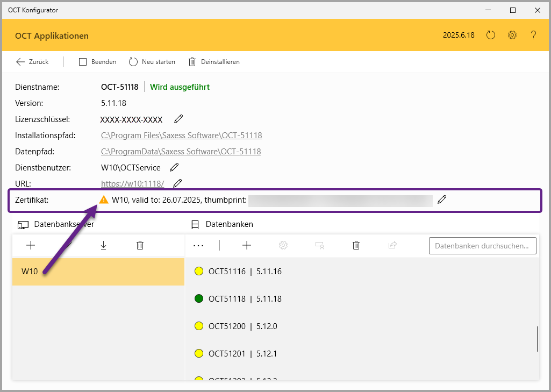Open the https://w10:1118/ URL link

click(x=132, y=184)
